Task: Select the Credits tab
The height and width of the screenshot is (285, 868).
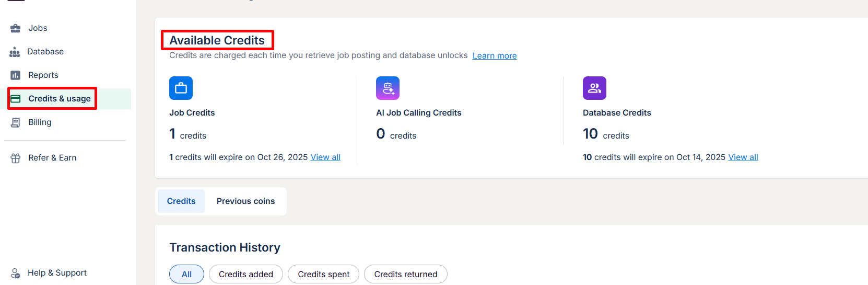Action: [x=181, y=201]
